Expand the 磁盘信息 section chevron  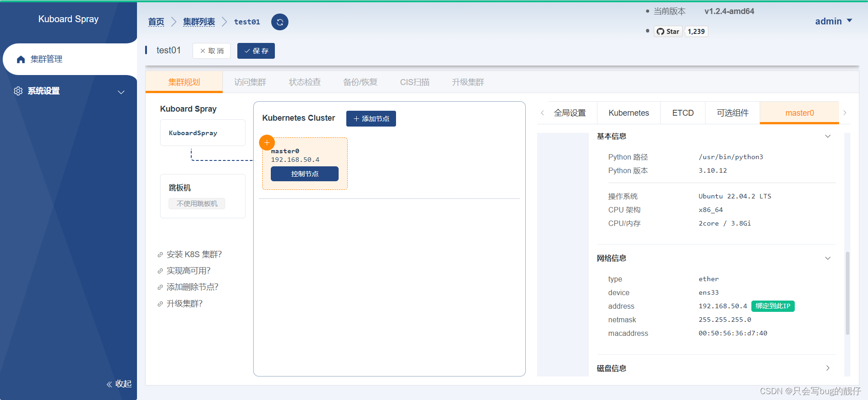point(828,368)
